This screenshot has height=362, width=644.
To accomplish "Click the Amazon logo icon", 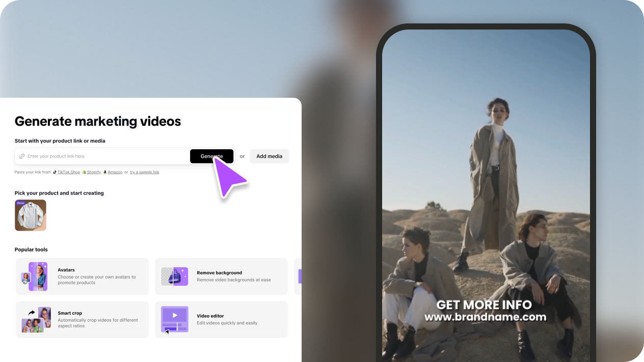I will point(105,172).
